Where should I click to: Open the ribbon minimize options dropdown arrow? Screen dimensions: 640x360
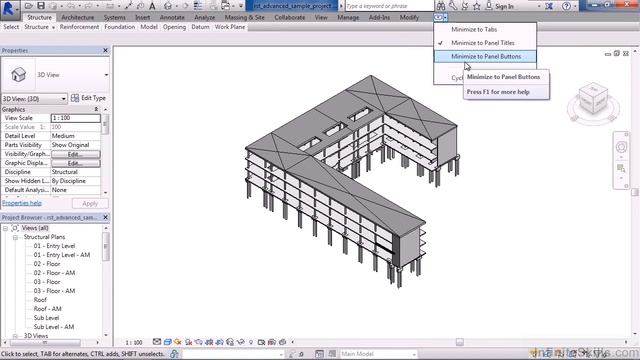click(445, 17)
